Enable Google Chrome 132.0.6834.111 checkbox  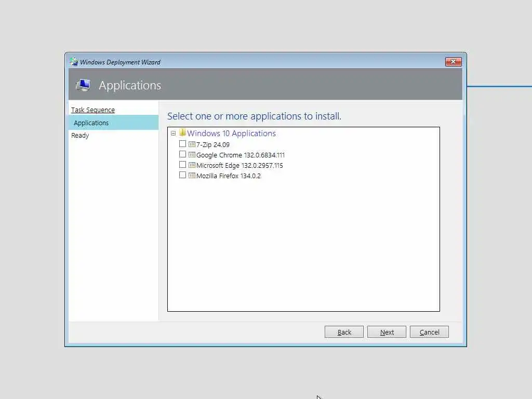pyautogui.click(x=182, y=154)
